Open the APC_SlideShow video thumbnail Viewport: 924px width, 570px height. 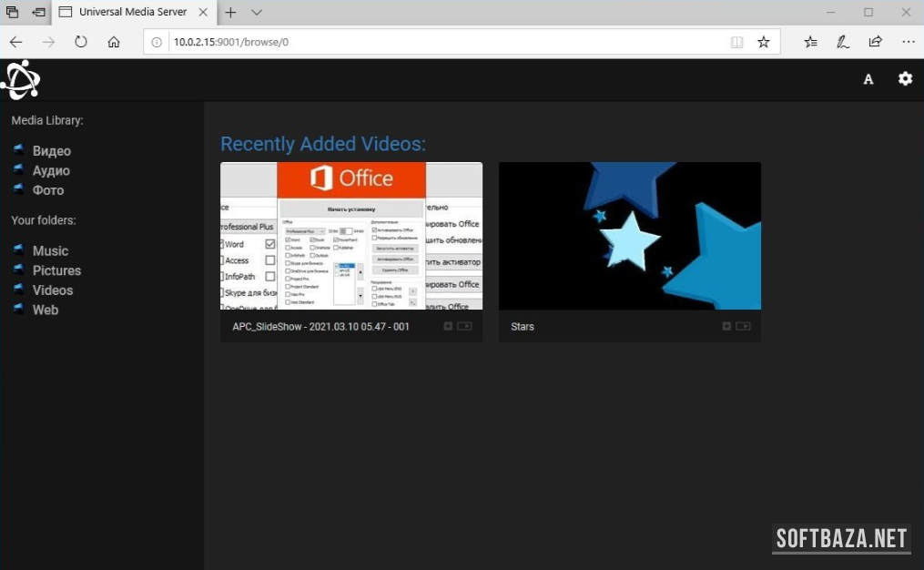pyautogui.click(x=350, y=236)
